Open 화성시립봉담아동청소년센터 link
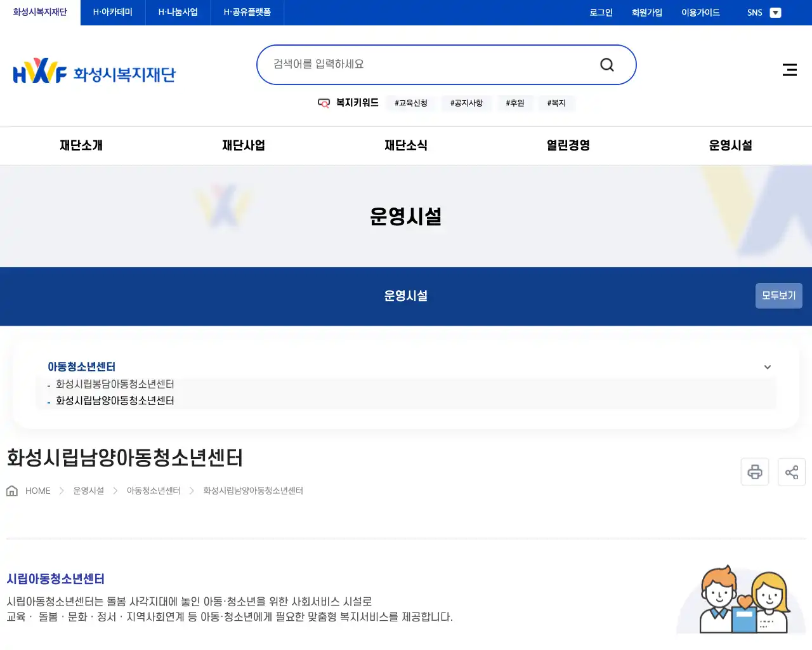The width and height of the screenshot is (812, 650). tap(114, 384)
